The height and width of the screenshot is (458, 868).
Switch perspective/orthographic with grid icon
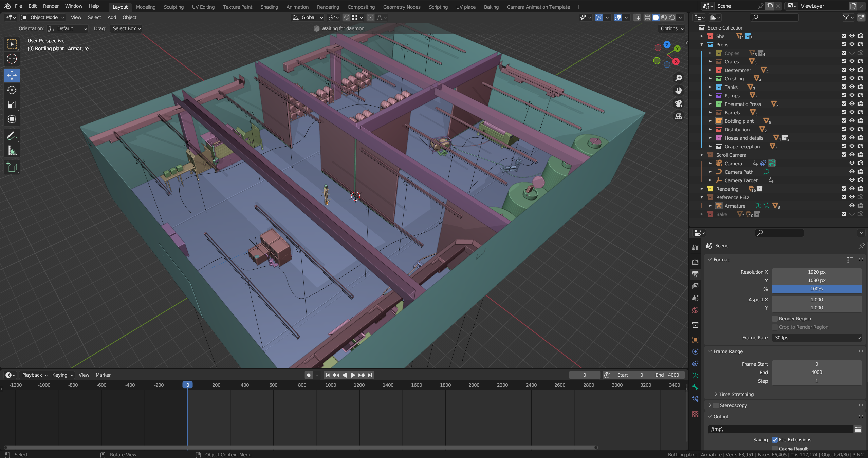click(x=679, y=116)
